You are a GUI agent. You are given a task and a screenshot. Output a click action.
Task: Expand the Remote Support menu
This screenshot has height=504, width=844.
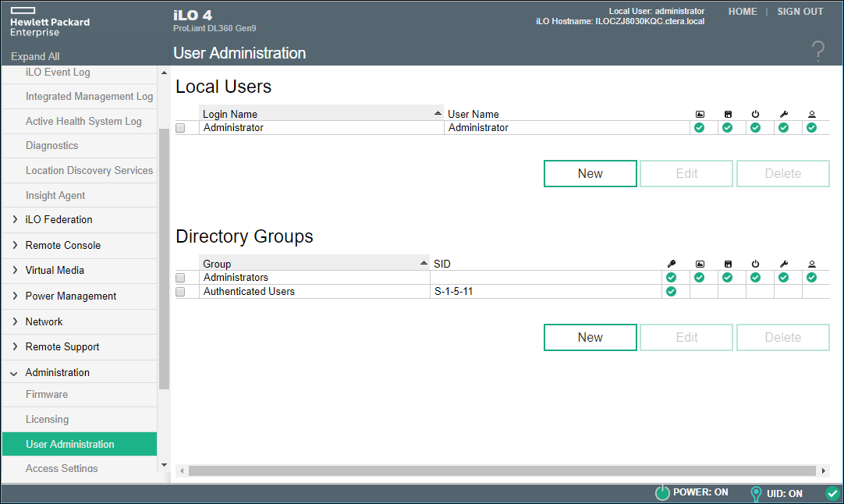15,346
